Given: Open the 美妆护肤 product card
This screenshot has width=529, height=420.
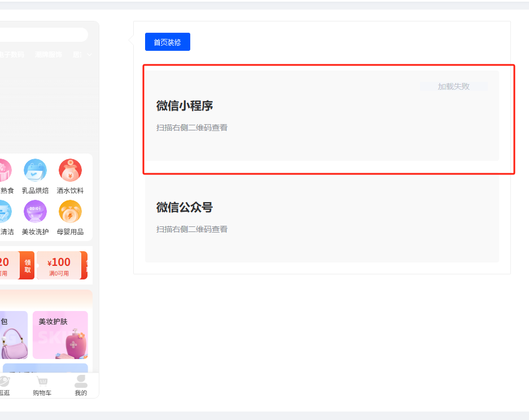Looking at the screenshot, I should coord(60,335).
